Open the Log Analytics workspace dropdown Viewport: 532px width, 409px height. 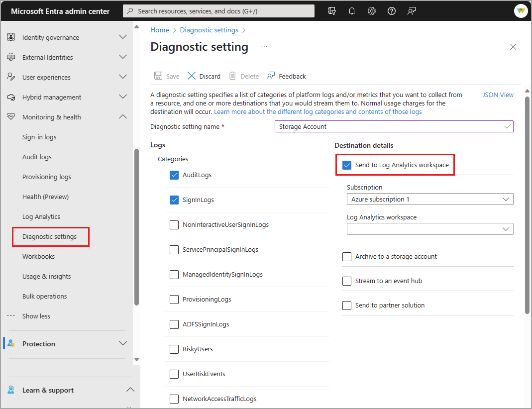429,229
